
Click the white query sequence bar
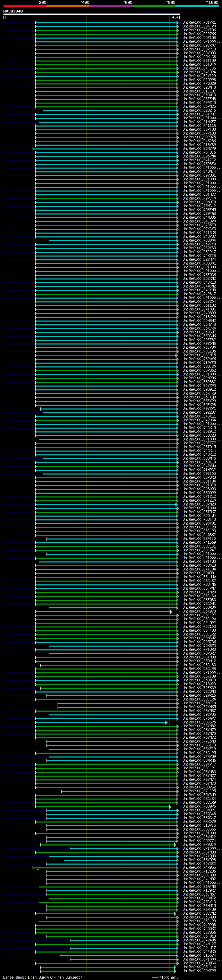click(92, 15)
